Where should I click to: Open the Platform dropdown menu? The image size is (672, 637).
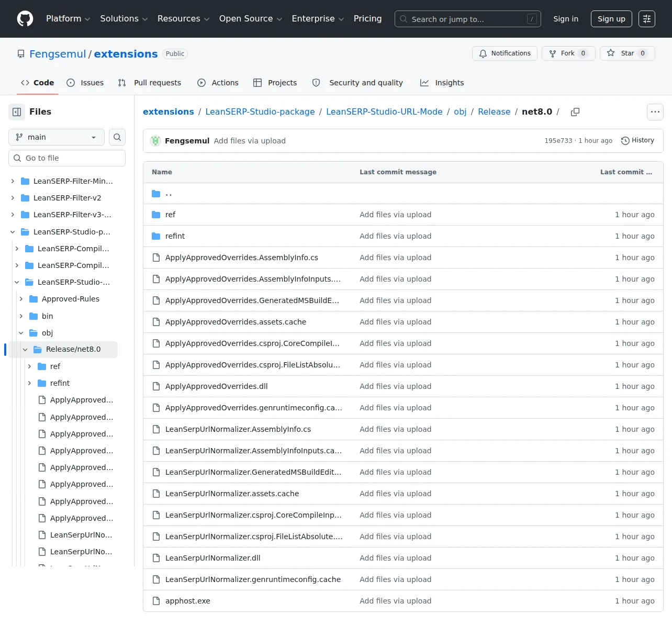[68, 19]
